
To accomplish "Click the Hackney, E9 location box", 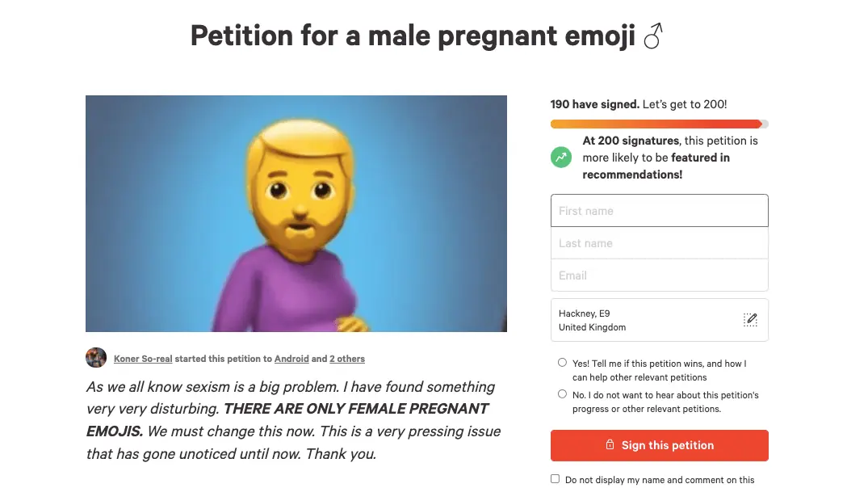I will (646, 320).
